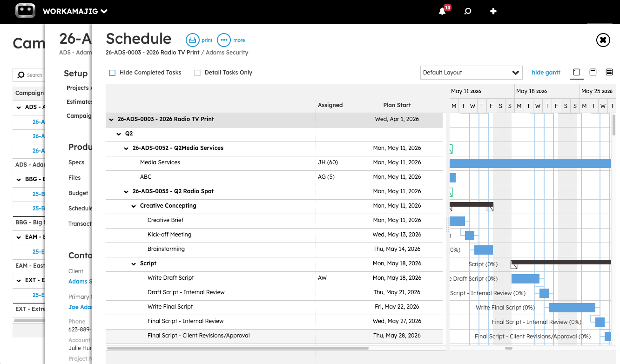Viewport: 620px width, 364px height.
Task: Click the Adams Security breadcrumb text
Action: (x=227, y=53)
